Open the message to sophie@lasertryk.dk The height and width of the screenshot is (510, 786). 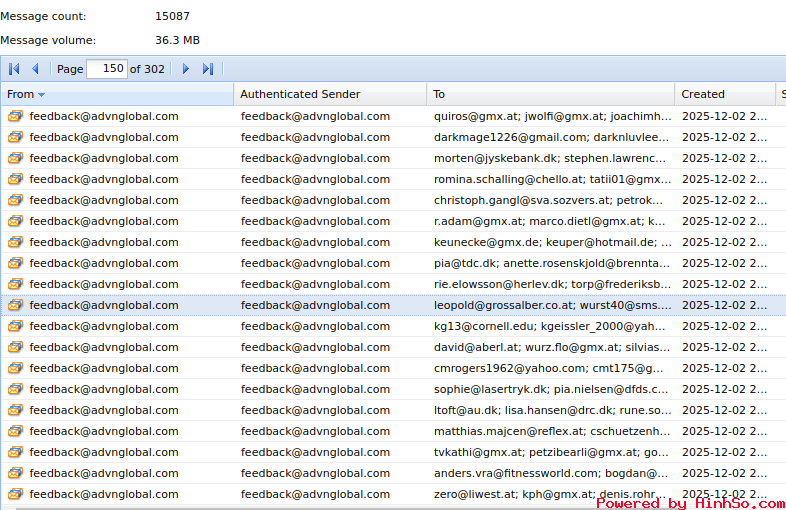(551, 389)
